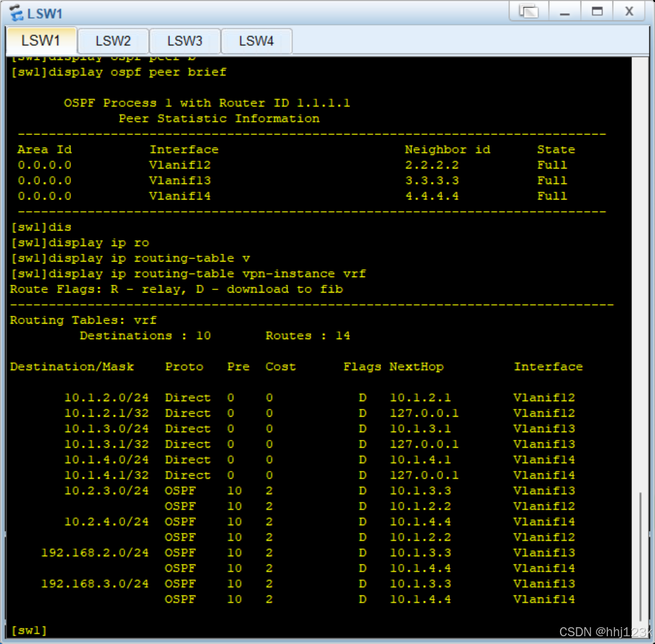Click neighbor id 4.4.4.4
The height and width of the screenshot is (644, 655).
pos(432,196)
